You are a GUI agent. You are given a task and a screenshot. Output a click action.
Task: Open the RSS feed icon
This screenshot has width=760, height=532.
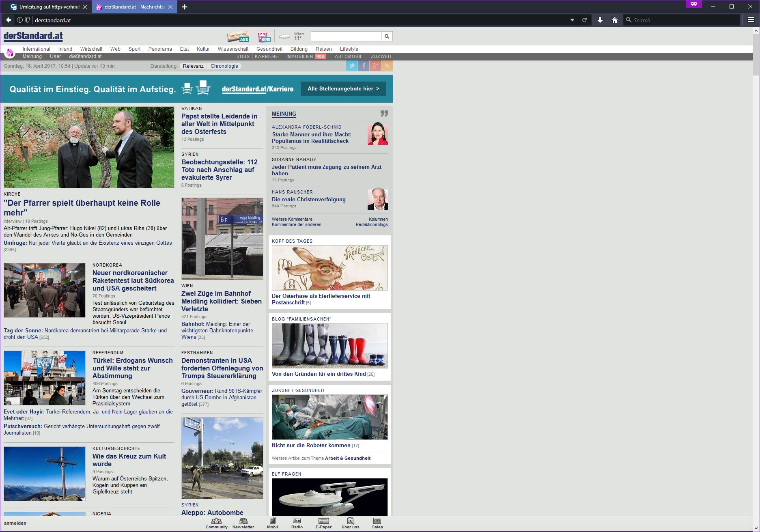(387, 66)
